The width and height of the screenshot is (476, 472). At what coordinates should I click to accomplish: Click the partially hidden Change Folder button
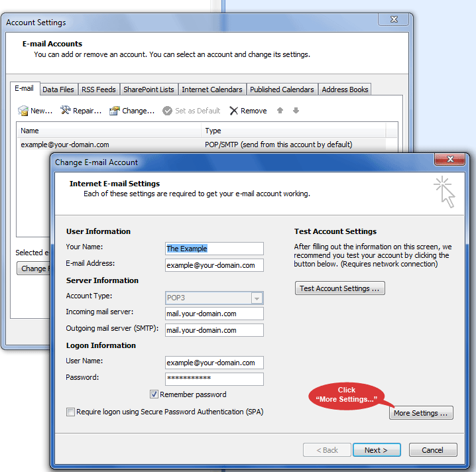33,268
